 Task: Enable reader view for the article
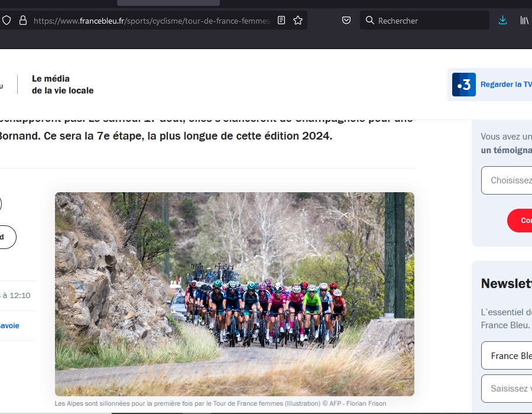pos(281,20)
